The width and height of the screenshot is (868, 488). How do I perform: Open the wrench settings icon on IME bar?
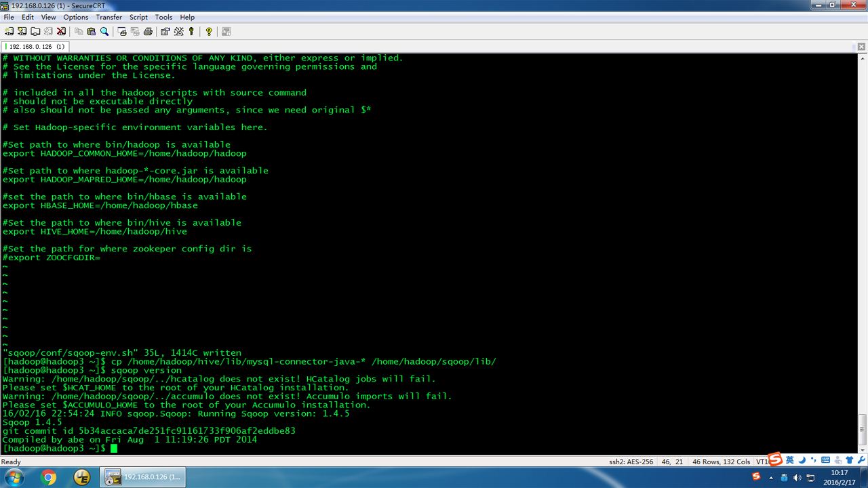pos(861,460)
